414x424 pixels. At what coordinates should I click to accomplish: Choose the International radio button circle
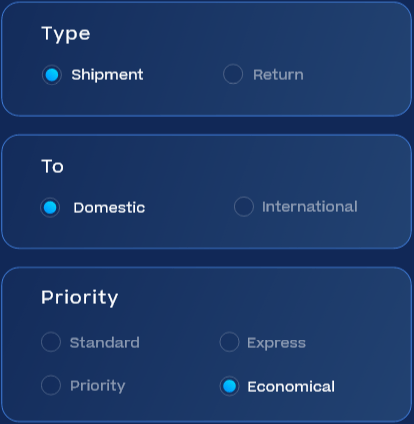(244, 207)
